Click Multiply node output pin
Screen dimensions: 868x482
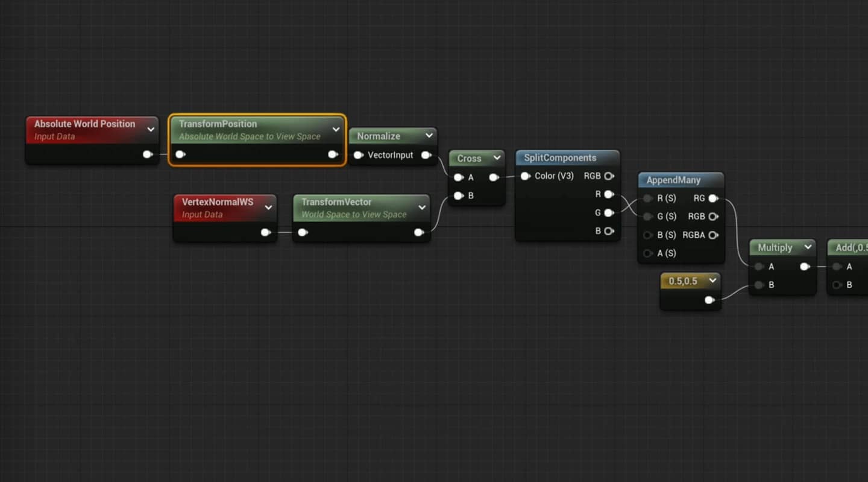pos(805,266)
